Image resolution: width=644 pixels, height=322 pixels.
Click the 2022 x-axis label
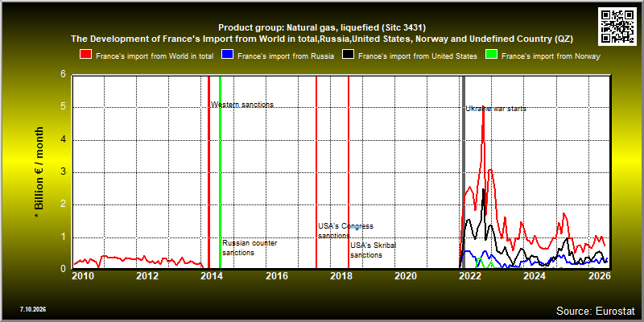[x=471, y=275]
